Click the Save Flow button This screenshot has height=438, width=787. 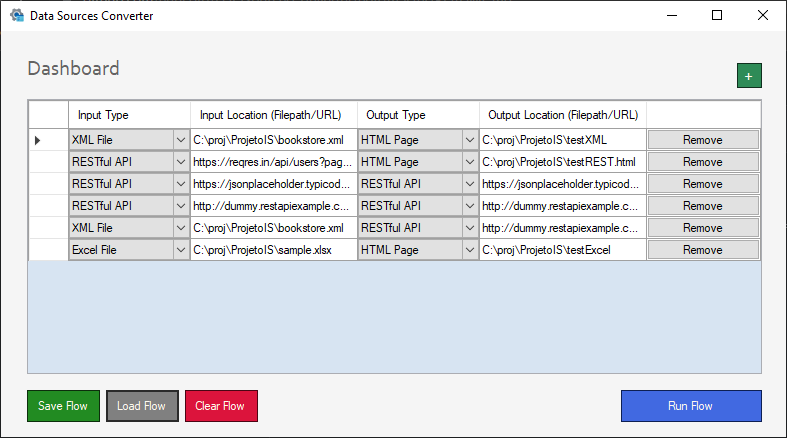pos(63,406)
